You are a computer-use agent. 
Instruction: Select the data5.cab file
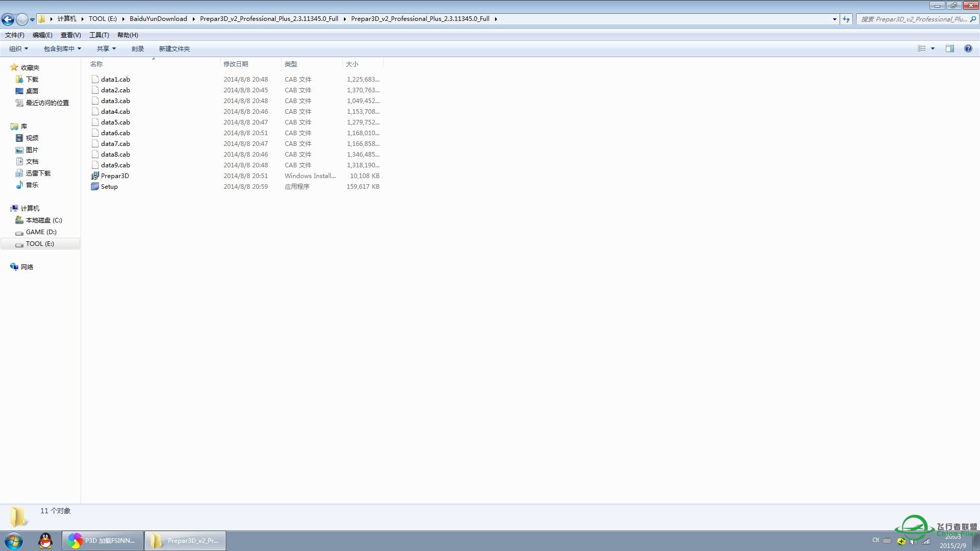point(115,122)
